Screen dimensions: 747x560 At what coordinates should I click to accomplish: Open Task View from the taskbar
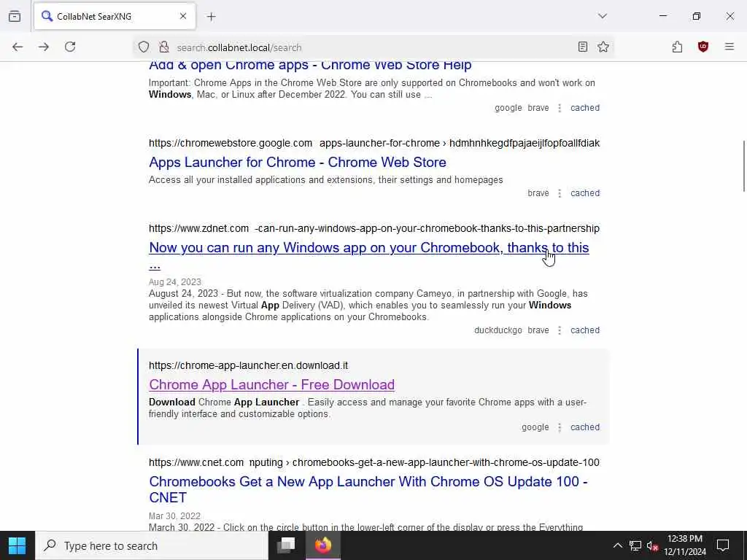(286, 545)
